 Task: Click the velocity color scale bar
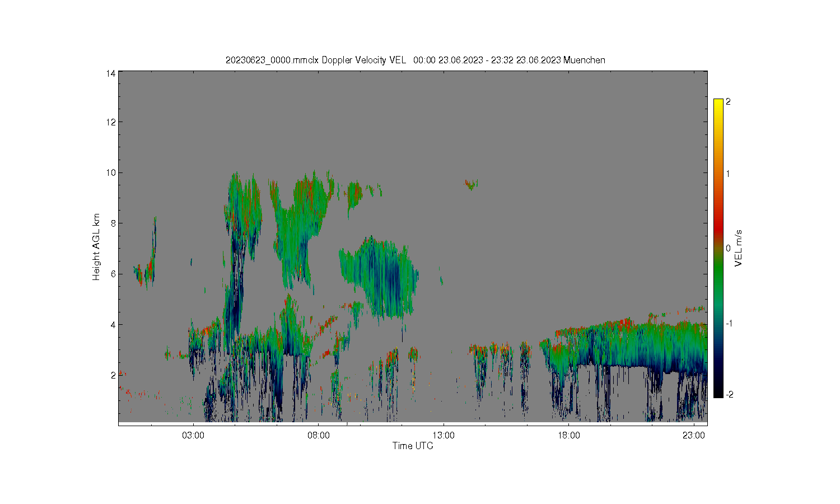coord(718,248)
